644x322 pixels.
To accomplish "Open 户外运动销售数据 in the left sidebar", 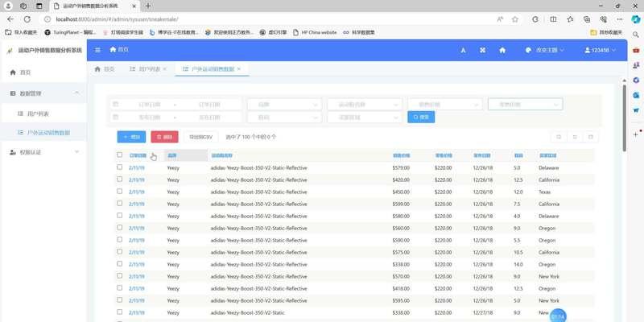I will click(43, 133).
